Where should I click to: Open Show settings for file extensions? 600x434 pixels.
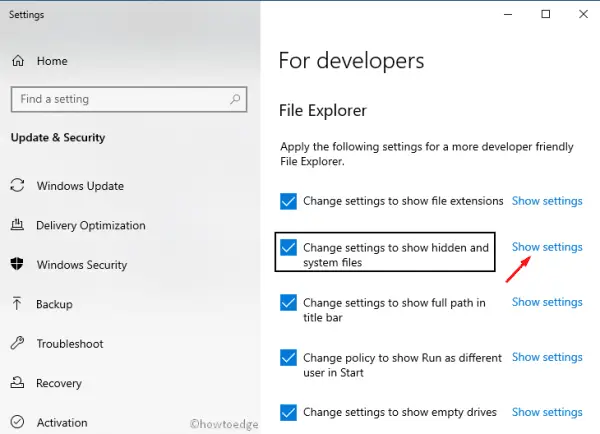coord(547,201)
